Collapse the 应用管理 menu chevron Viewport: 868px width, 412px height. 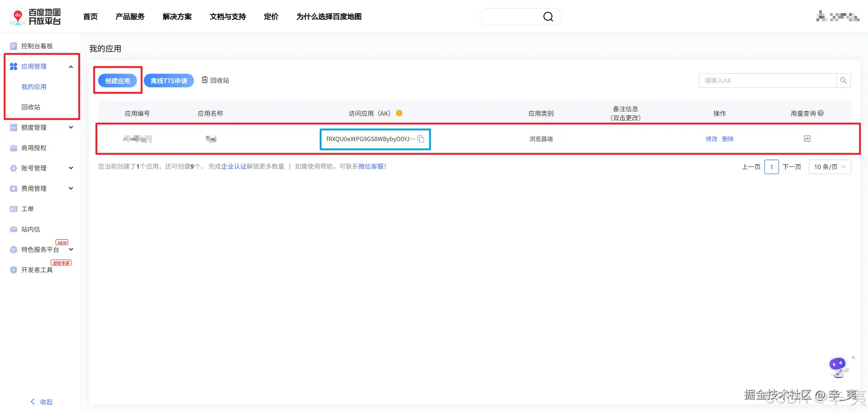point(71,67)
